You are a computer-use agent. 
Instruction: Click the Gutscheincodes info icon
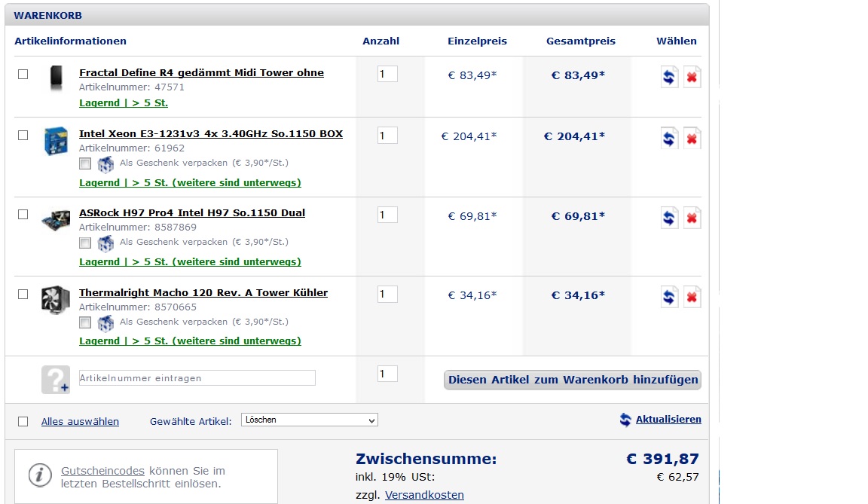click(39, 475)
